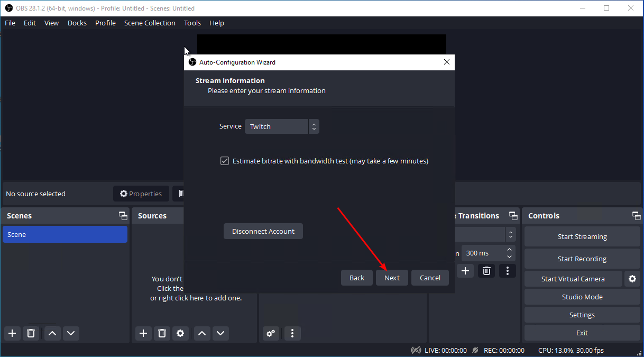Add a new source with plus icon
Image resolution: width=644 pixels, height=357 pixels.
143,333
